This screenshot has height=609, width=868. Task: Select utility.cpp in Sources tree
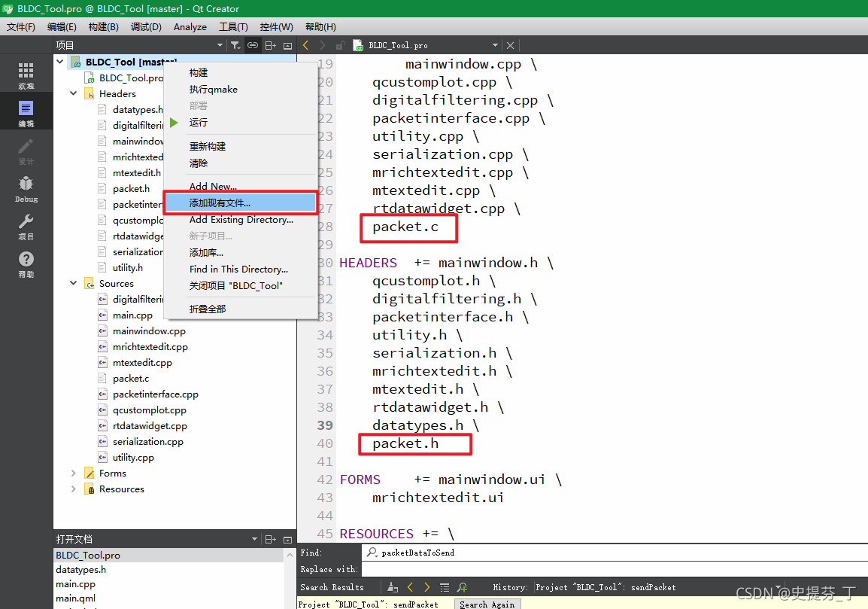click(133, 457)
